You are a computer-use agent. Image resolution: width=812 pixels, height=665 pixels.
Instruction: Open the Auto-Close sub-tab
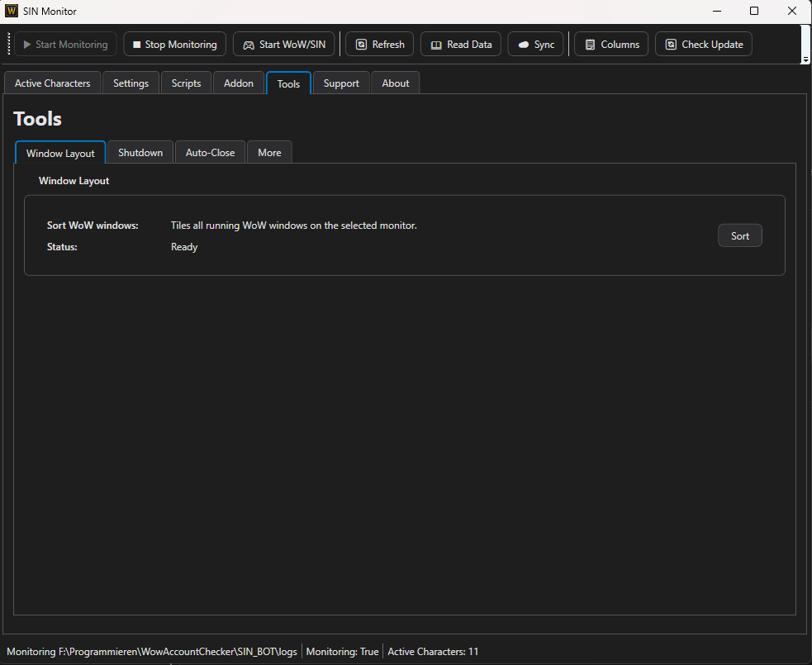click(x=210, y=152)
